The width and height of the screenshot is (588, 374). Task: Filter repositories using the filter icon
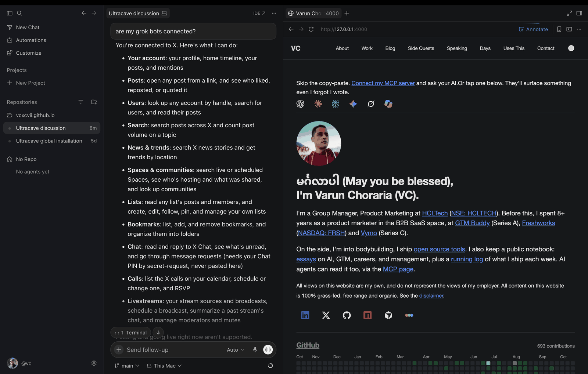tap(81, 102)
